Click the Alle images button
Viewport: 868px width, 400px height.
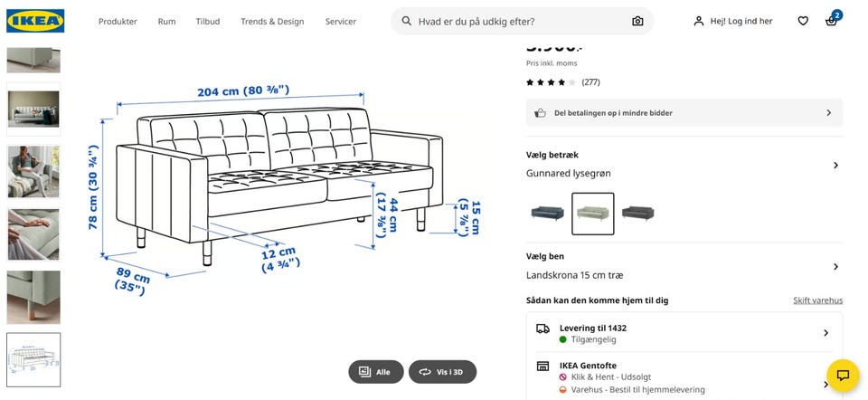pyautogui.click(x=374, y=372)
